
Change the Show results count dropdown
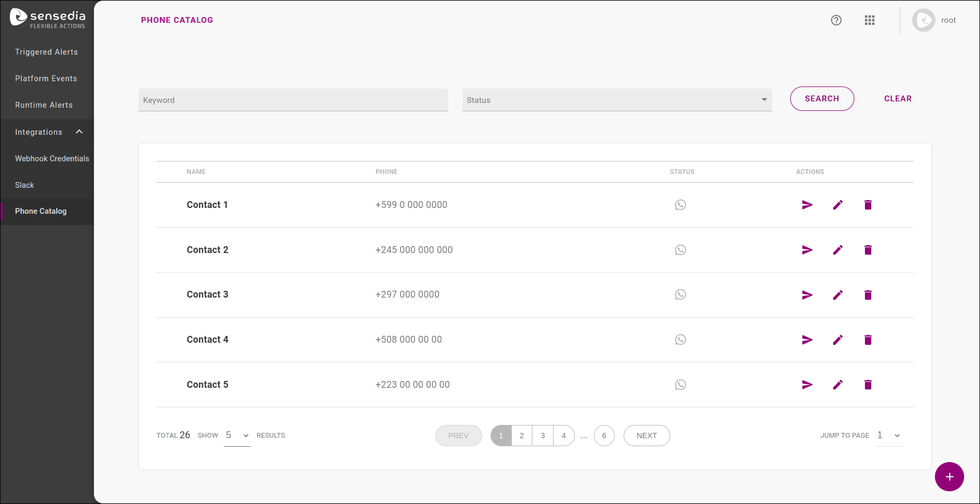coord(237,435)
